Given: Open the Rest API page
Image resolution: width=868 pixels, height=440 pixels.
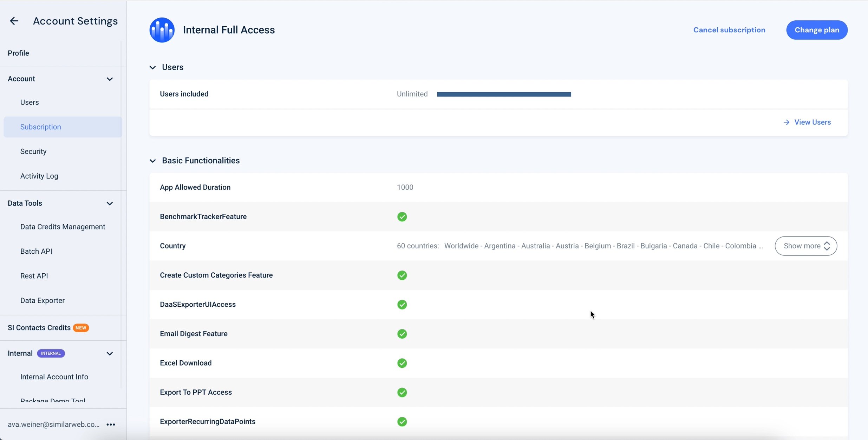Looking at the screenshot, I should 34,276.
